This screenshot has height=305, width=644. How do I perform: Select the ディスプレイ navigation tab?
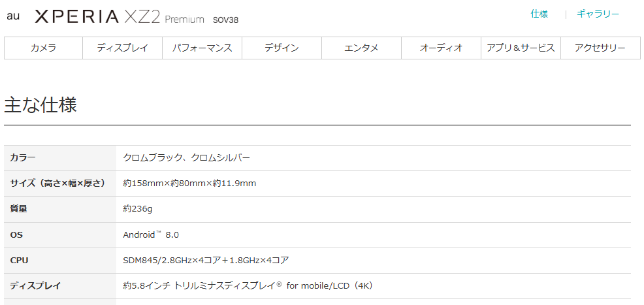click(x=122, y=48)
